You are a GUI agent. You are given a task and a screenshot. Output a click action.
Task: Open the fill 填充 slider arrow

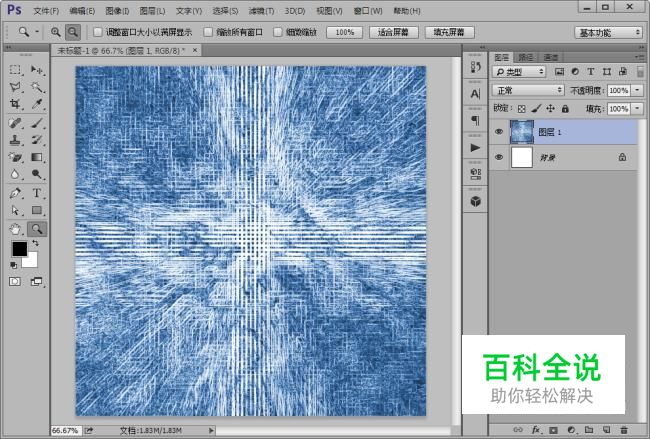coord(637,109)
